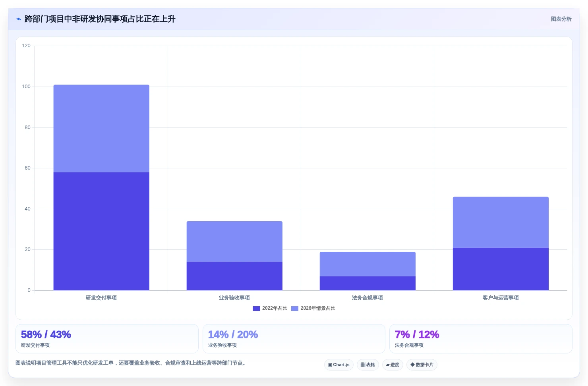This screenshot has width=588, height=386.
Task: Click the y-axis value 60
Action: pos(27,168)
